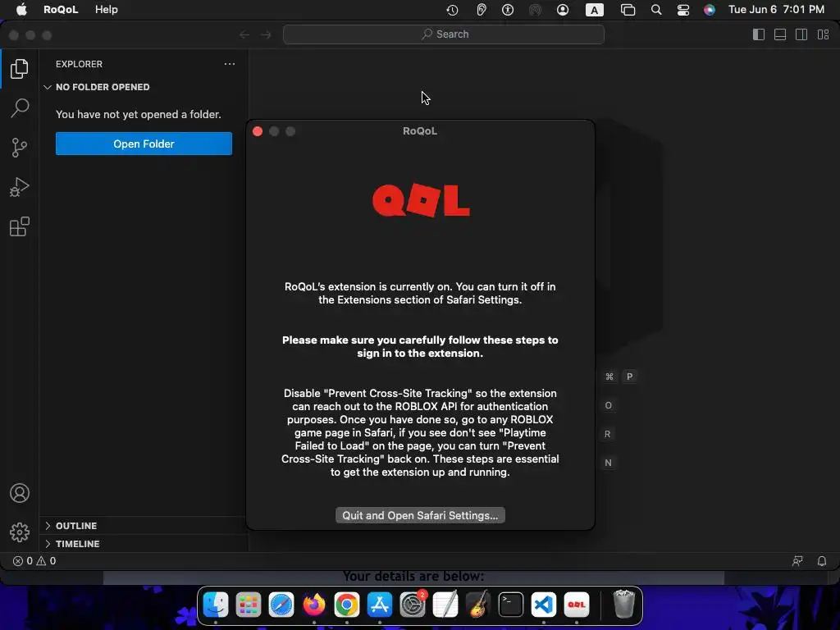Toggle the primary side bar layout icon
Screen dimensions: 840x630
759,34
